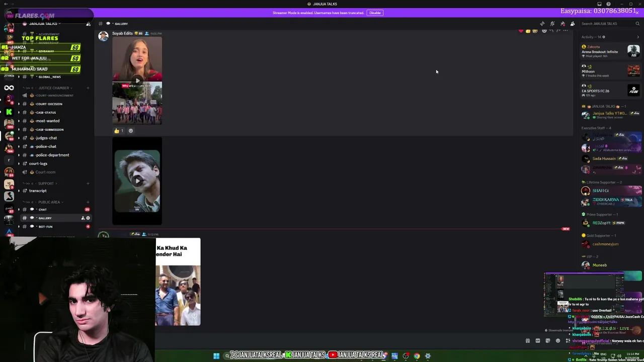This screenshot has height=362, width=644.
Task: Open the GIF picker
Action: coord(538,341)
